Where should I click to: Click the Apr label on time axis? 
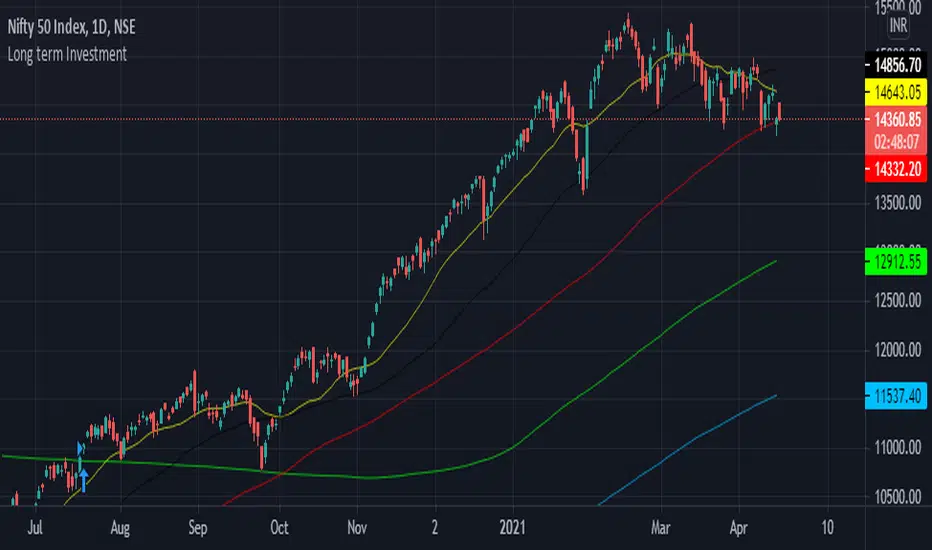[738, 527]
